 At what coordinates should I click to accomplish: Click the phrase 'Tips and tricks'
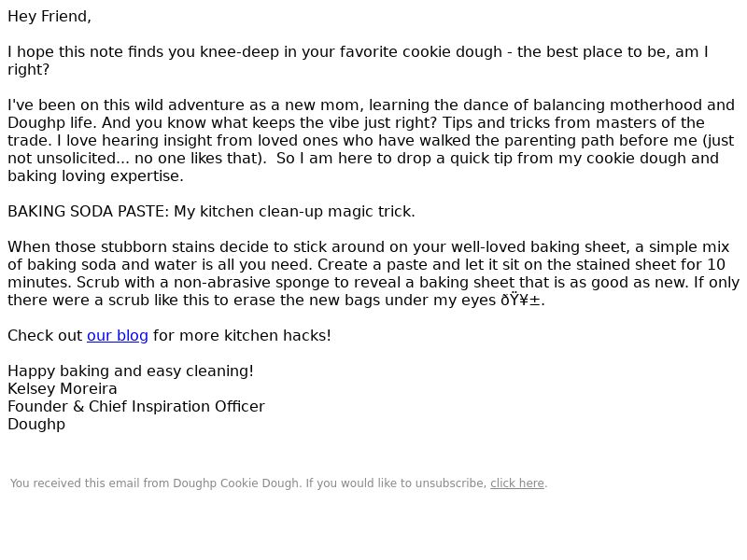[498, 123]
